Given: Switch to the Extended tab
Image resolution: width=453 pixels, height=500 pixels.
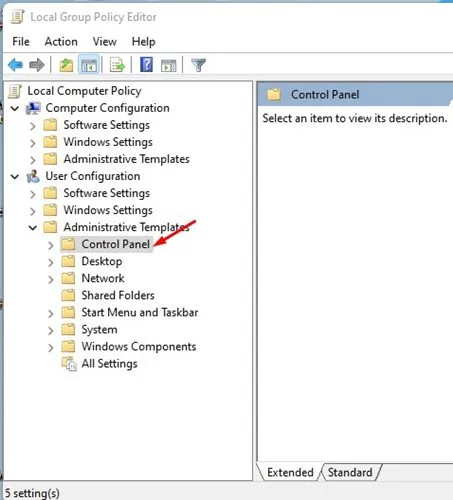Looking at the screenshot, I should [x=290, y=472].
